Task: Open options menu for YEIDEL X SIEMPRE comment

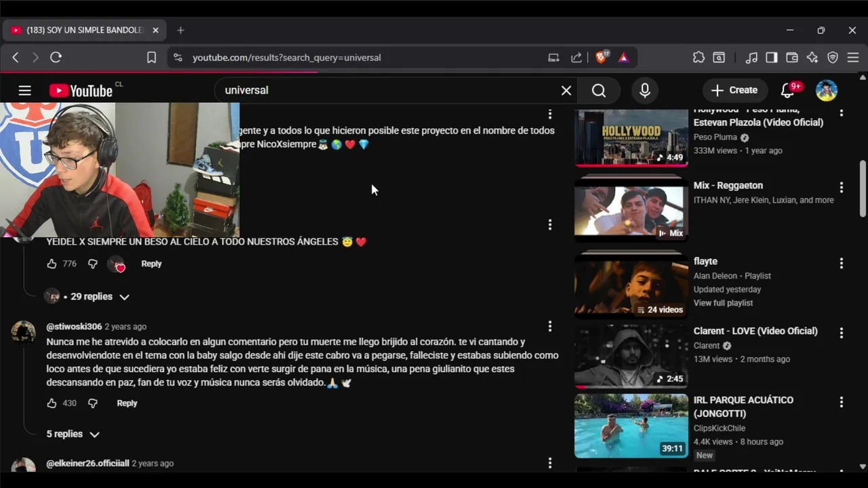Action: coord(550,224)
